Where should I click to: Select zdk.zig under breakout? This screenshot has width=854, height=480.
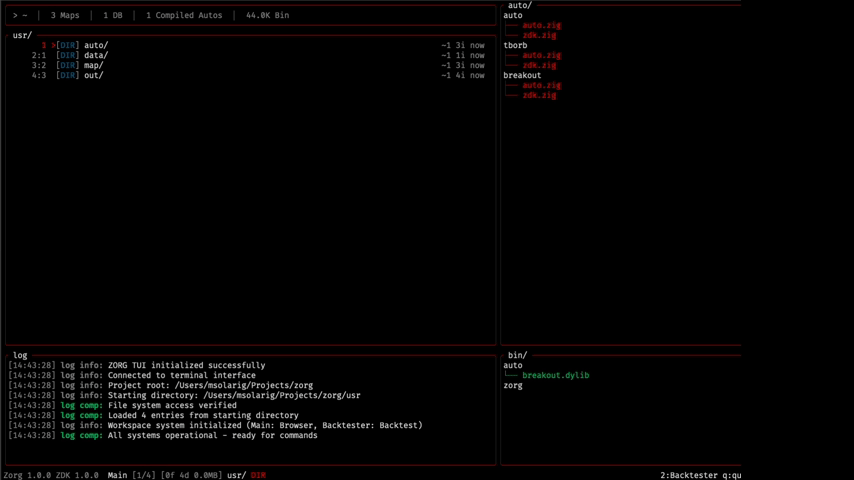coord(539,95)
